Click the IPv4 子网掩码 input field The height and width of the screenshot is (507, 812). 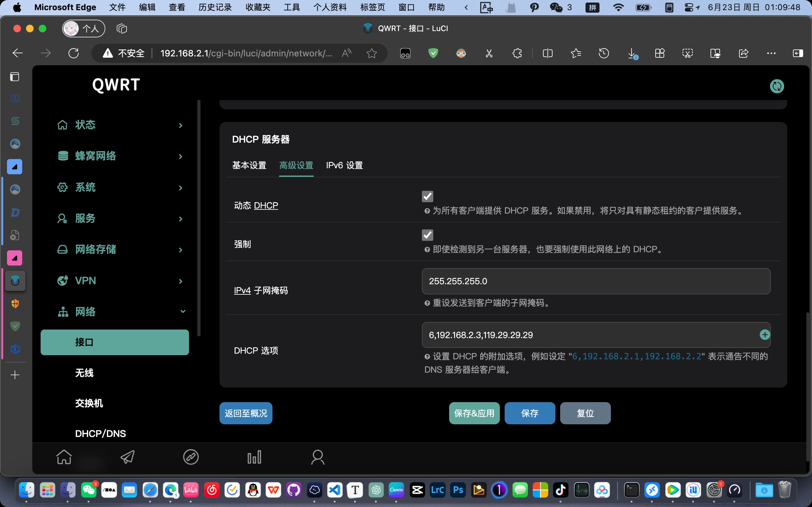(x=596, y=281)
